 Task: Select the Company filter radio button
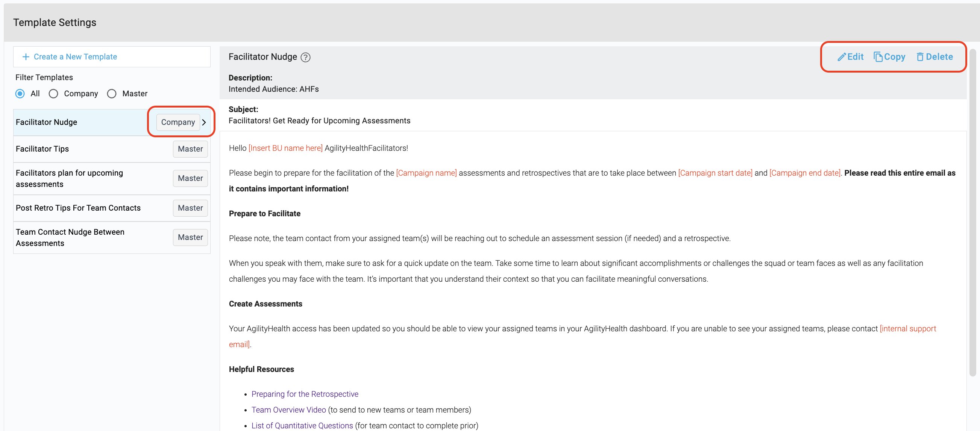(53, 94)
